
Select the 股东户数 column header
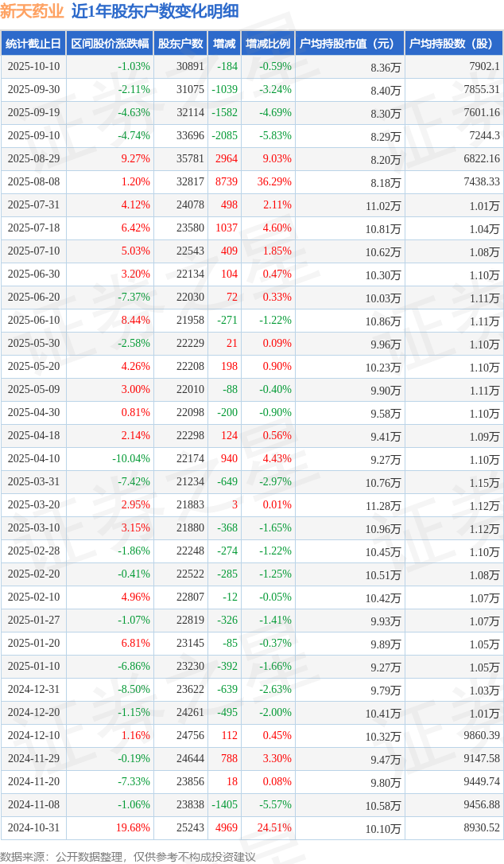(180, 44)
